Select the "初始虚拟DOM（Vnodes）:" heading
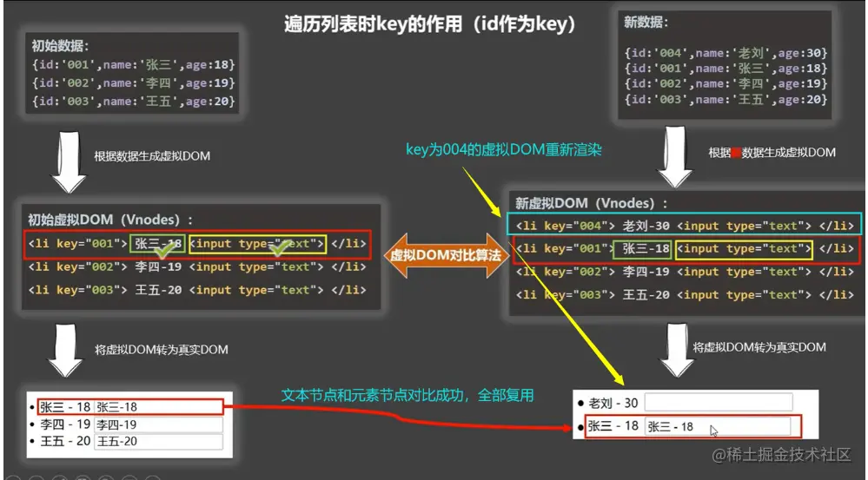Viewport: 868px width, 480px height. (x=110, y=220)
